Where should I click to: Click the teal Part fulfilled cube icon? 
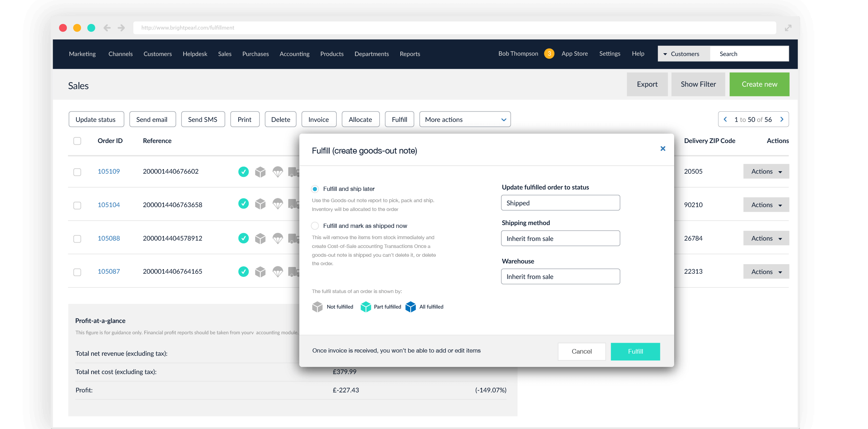tap(366, 307)
